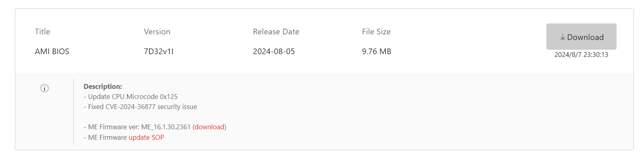Image resolution: width=644 pixels, height=164 pixels.
Task: Click the Title column header
Action: coord(42,32)
